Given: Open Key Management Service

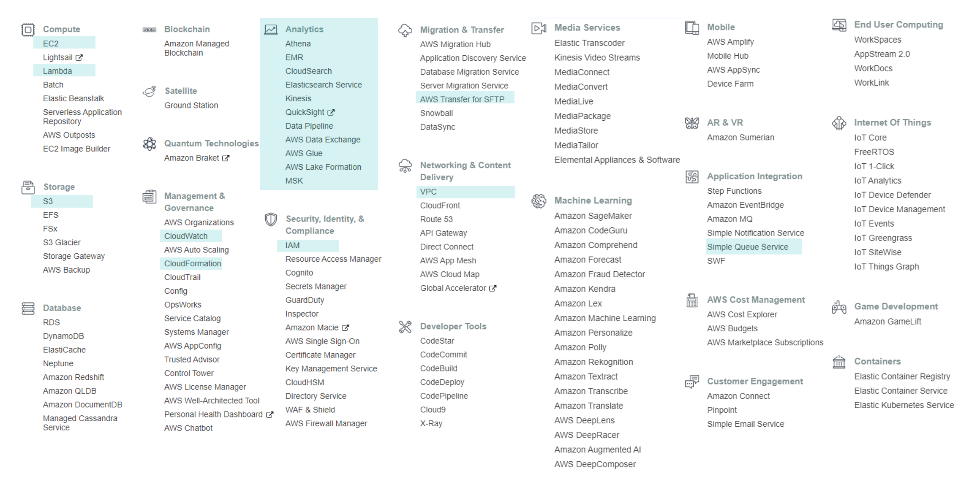Looking at the screenshot, I should pos(331,369).
